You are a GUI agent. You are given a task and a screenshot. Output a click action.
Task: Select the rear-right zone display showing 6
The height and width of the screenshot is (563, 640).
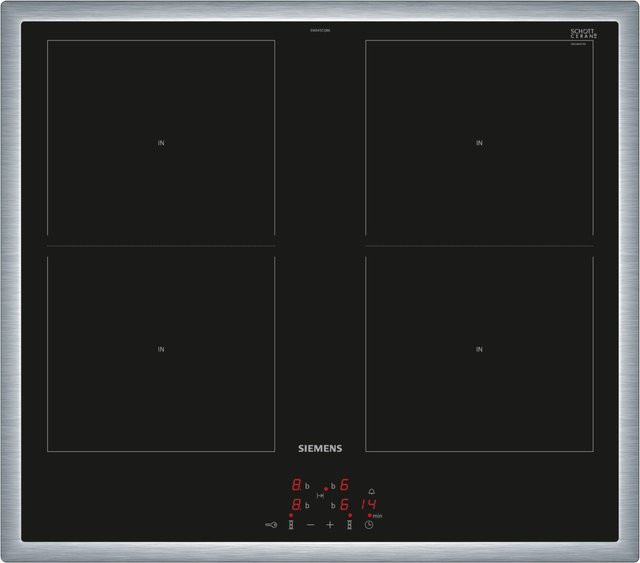click(x=344, y=485)
